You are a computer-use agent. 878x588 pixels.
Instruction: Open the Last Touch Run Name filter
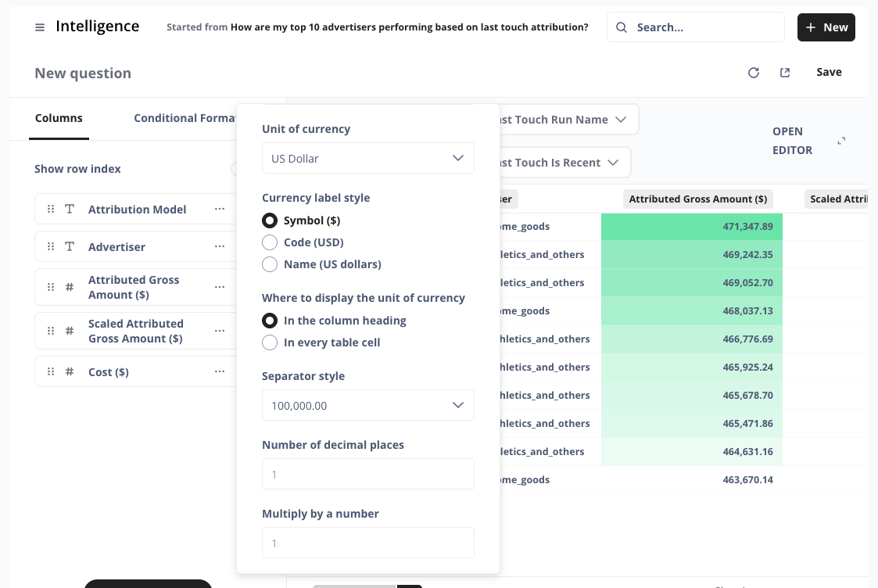[x=563, y=120]
